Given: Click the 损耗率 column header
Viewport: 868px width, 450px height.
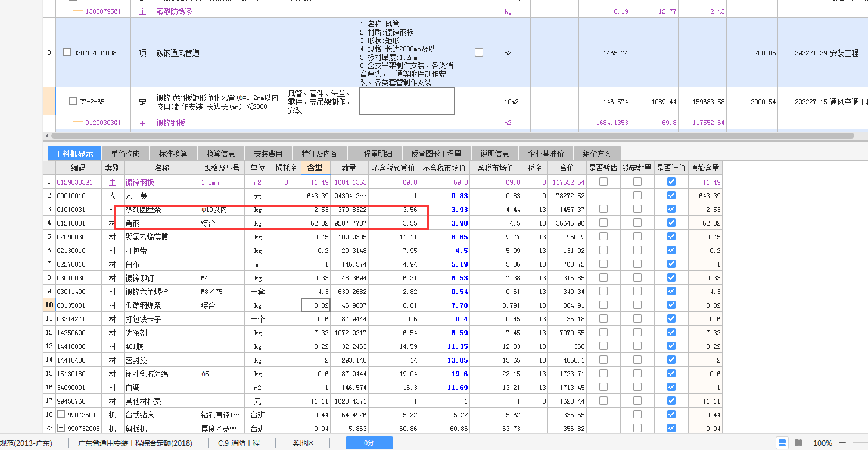Looking at the screenshot, I should point(286,168).
